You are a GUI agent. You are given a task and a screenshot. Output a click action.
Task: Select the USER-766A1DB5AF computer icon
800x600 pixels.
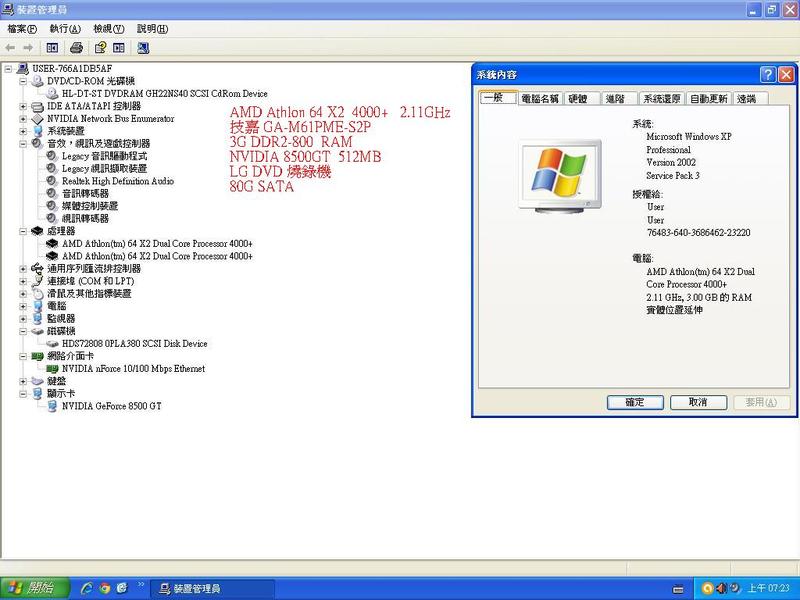tap(22, 68)
